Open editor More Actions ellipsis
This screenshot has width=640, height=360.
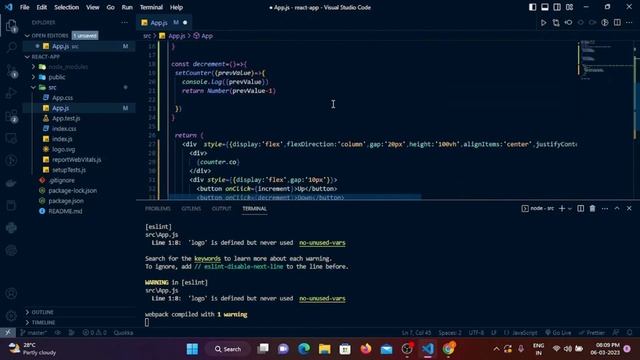629,23
